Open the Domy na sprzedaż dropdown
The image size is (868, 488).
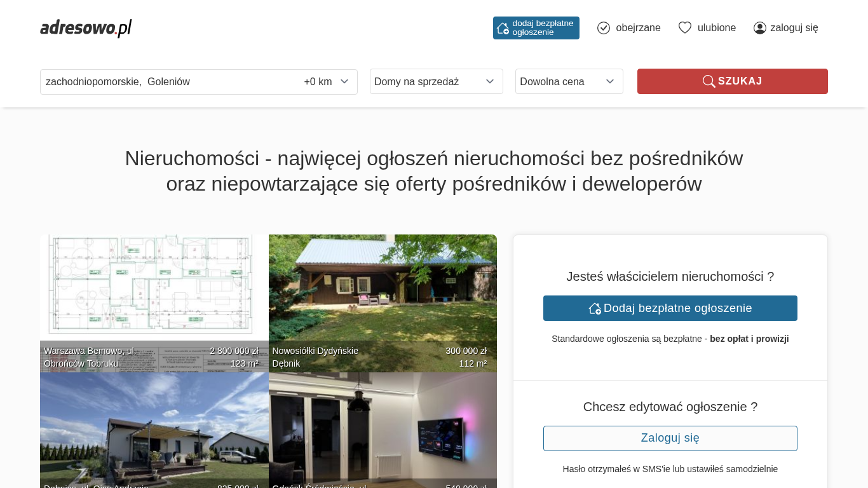point(436,81)
